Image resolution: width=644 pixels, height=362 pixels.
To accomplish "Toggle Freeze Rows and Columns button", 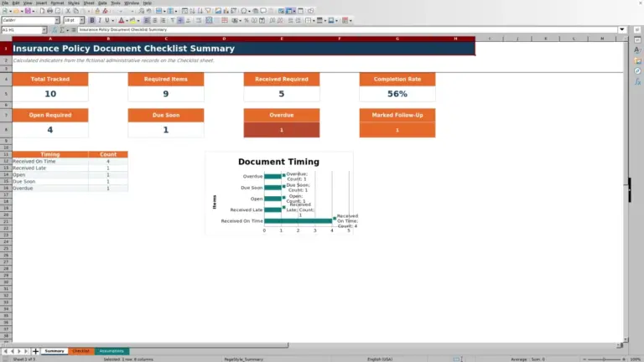I will [x=289, y=11].
